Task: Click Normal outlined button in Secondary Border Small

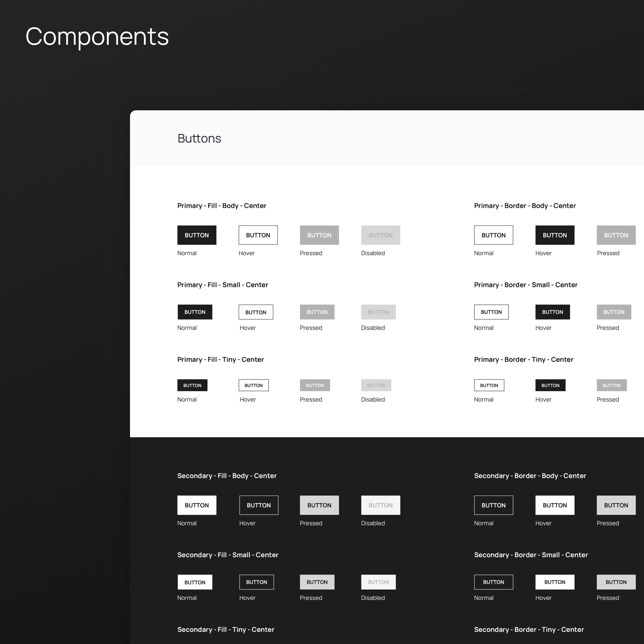Action: click(493, 582)
